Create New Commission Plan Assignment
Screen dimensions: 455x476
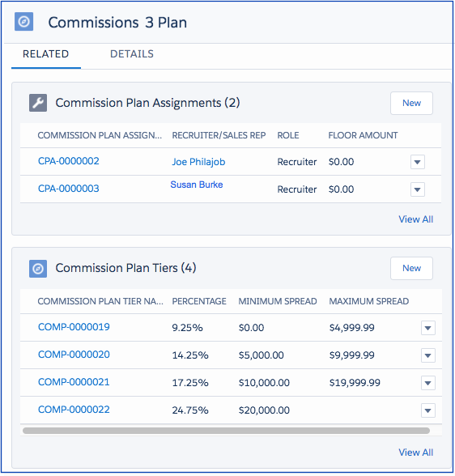coord(411,104)
